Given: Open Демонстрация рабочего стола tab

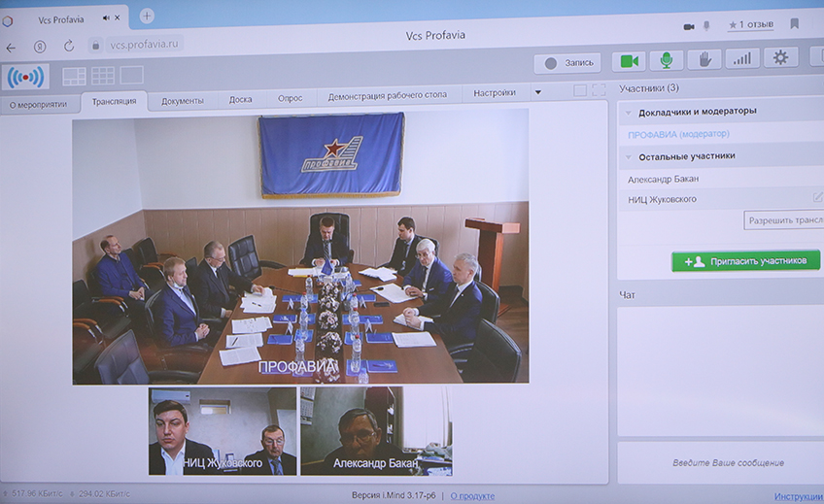Looking at the screenshot, I should point(388,95).
